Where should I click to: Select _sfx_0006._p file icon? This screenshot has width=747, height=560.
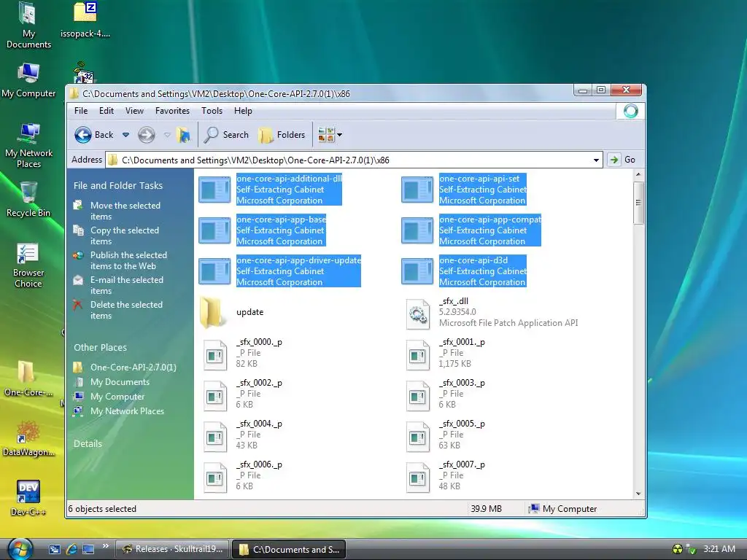[x=215, y=478]
